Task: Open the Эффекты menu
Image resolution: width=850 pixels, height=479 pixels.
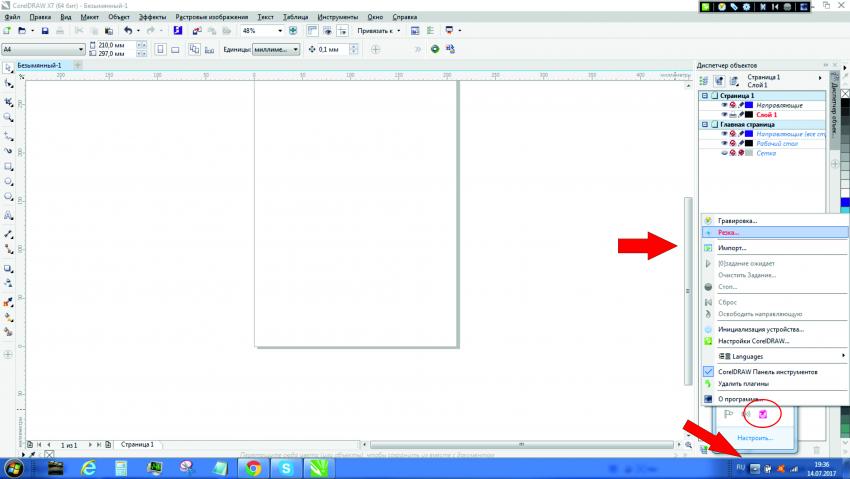Action: (153, 18)
